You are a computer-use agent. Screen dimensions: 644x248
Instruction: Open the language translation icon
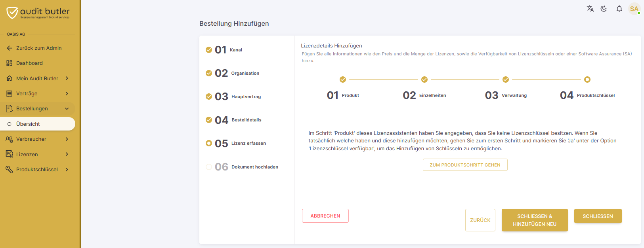[x=590, y=9]
